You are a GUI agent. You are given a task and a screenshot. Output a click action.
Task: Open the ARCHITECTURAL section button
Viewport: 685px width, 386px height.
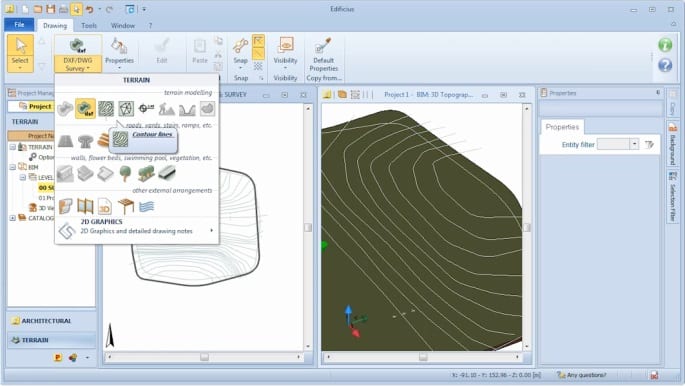tap(52, 321)
